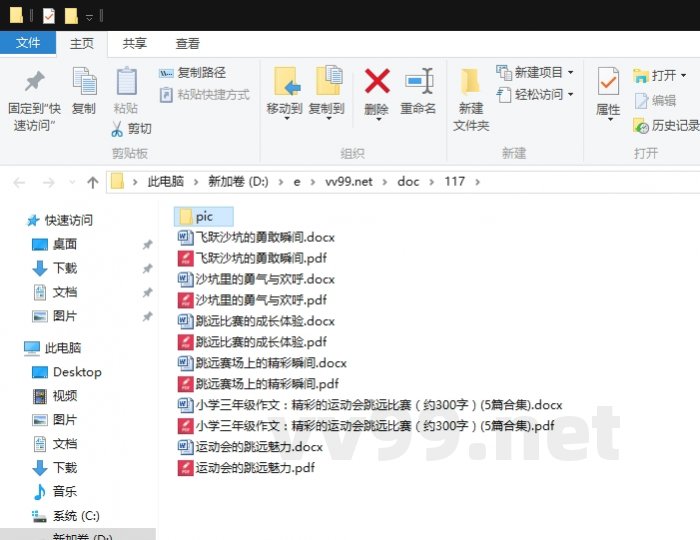This screenshot has height=540, width=700.
Task: Select the 5篇合集.docx file
Action: pos(370,405)
